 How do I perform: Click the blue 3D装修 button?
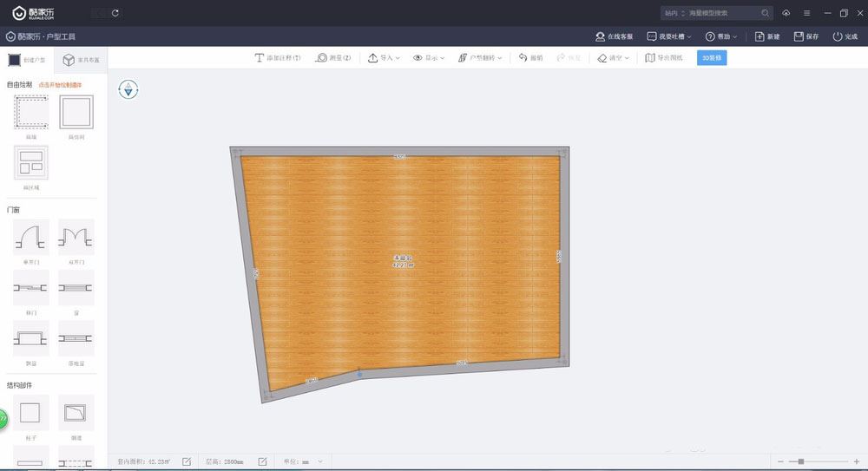point(712,58)
